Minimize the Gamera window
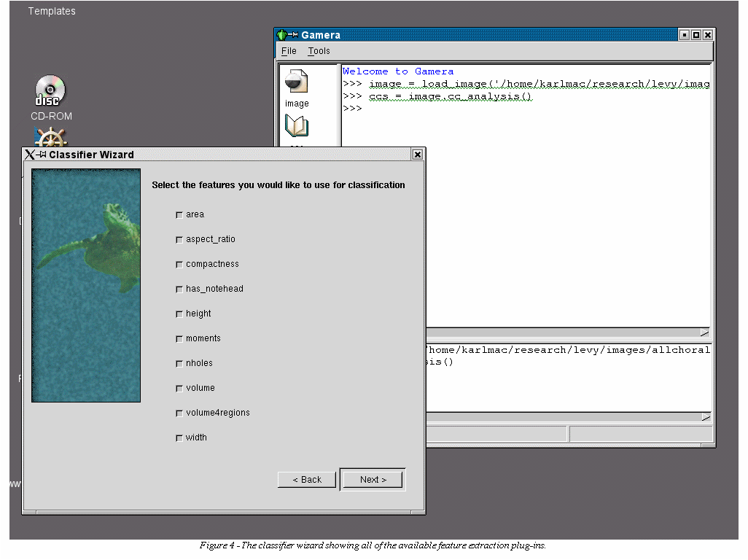748x560 pixels. pos(684,35)
